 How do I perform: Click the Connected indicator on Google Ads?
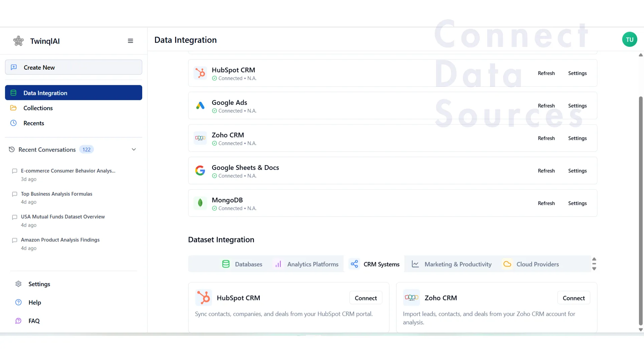(x=214, y=111)
